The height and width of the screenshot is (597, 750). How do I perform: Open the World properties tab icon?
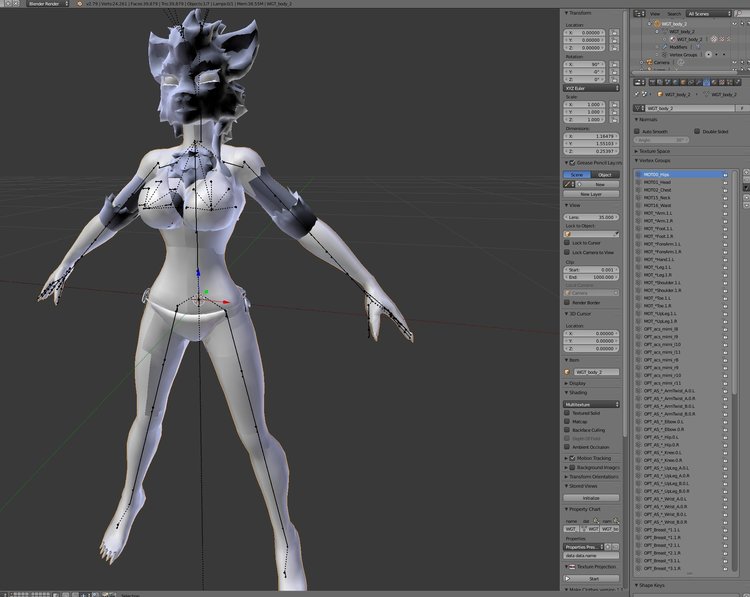pyautogui.click(x=675, y=82)
